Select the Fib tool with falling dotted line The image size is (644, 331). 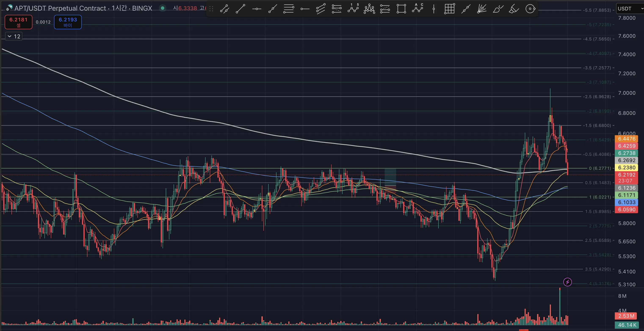click(x=336, y=9)
